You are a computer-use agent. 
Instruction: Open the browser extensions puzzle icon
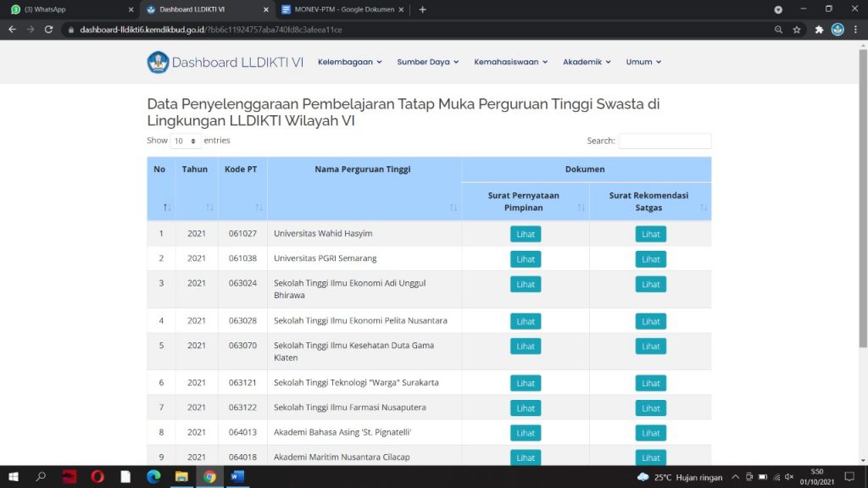(819, 29)
